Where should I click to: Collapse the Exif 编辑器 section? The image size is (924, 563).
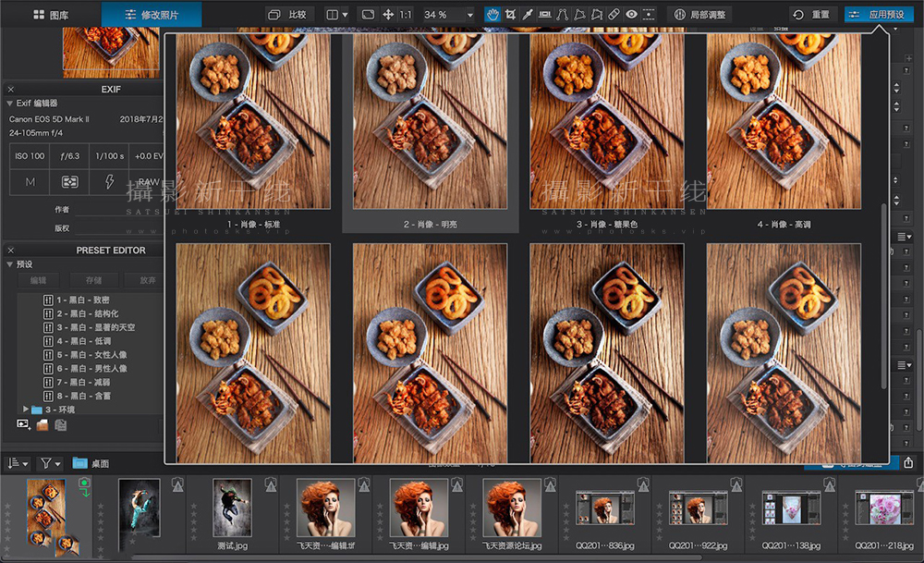tap(10, 104)
